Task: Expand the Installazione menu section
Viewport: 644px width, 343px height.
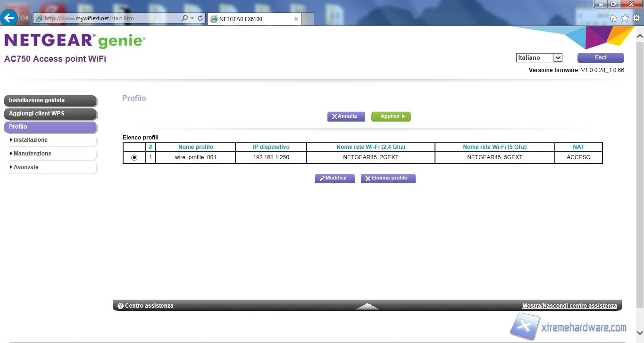Action: (30, 140)
